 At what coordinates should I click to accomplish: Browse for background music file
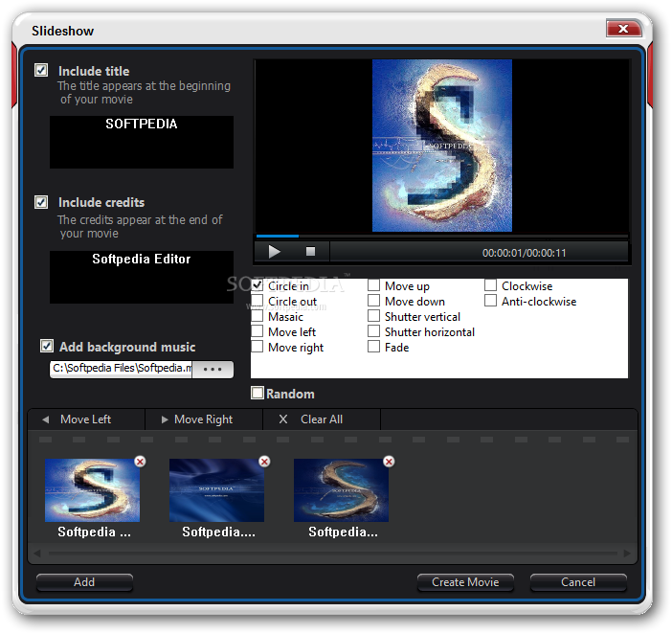tap(213, 369)
